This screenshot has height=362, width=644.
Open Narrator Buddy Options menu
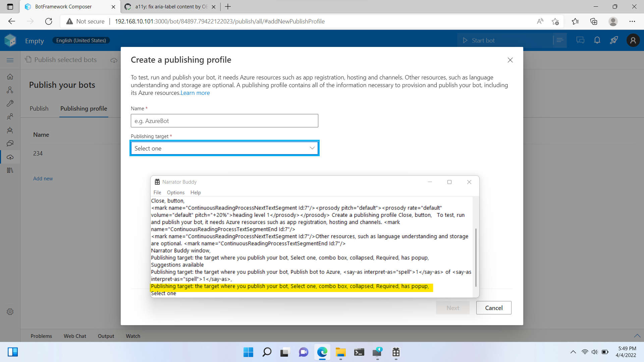pos(175,192)
